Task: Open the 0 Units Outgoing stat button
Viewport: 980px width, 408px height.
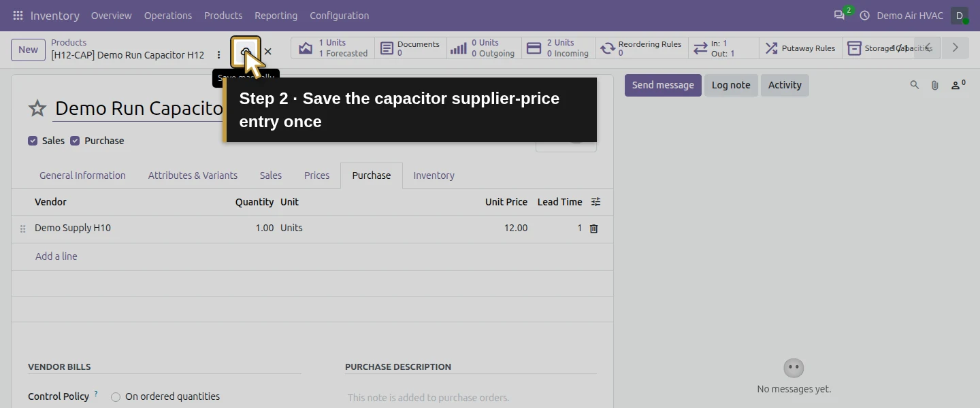Action: pos(484,48)
